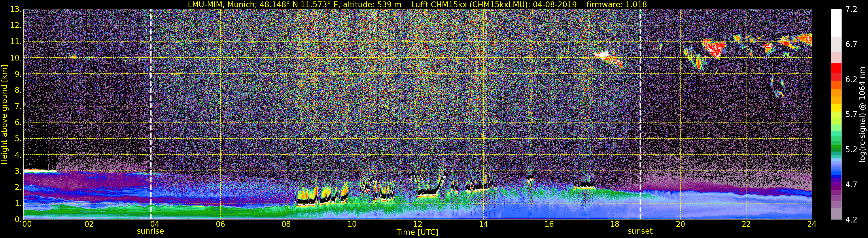Viewport: 868px width, 238px height.
Task: Click the x-axis tick label 14
Action: coord(483,224)
